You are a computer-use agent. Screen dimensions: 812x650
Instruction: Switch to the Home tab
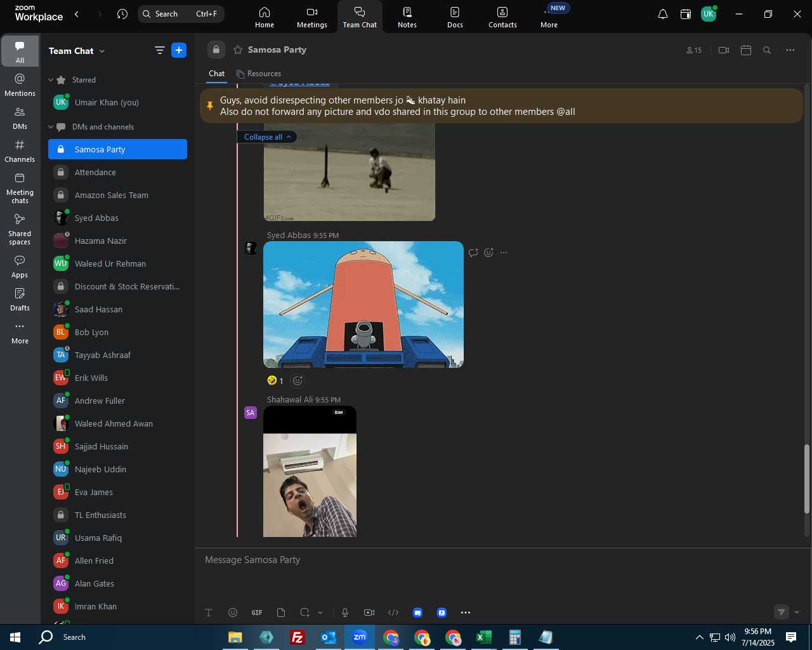(x=265, y=17)
